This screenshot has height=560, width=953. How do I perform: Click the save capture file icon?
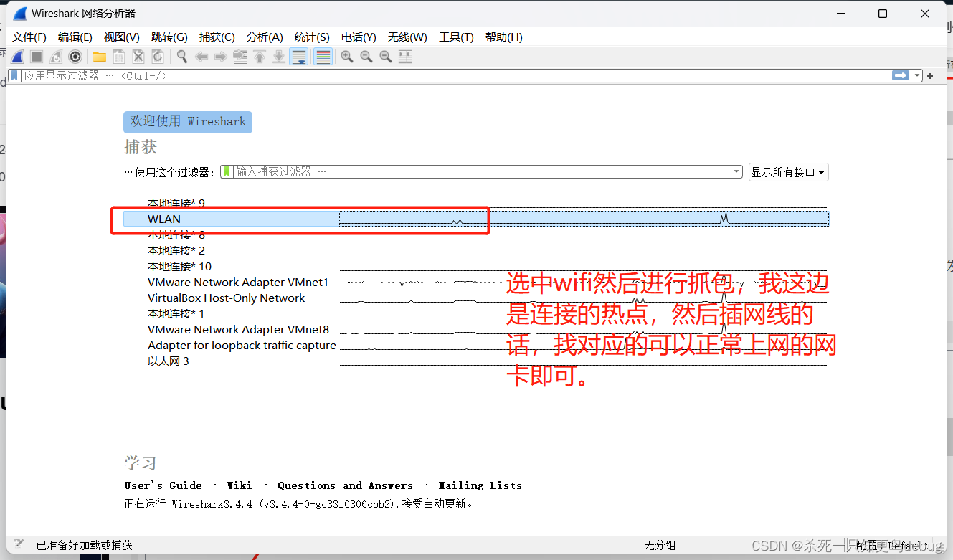tap(119, 57)
